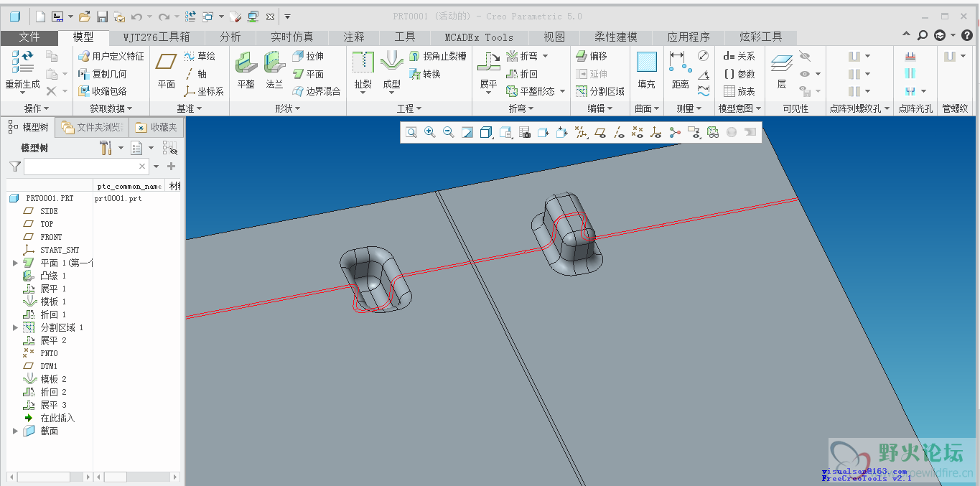980x486 pixels.
Task: Click the 用户定义特征 user-defined feature button
Action: (x=111, y=56)
